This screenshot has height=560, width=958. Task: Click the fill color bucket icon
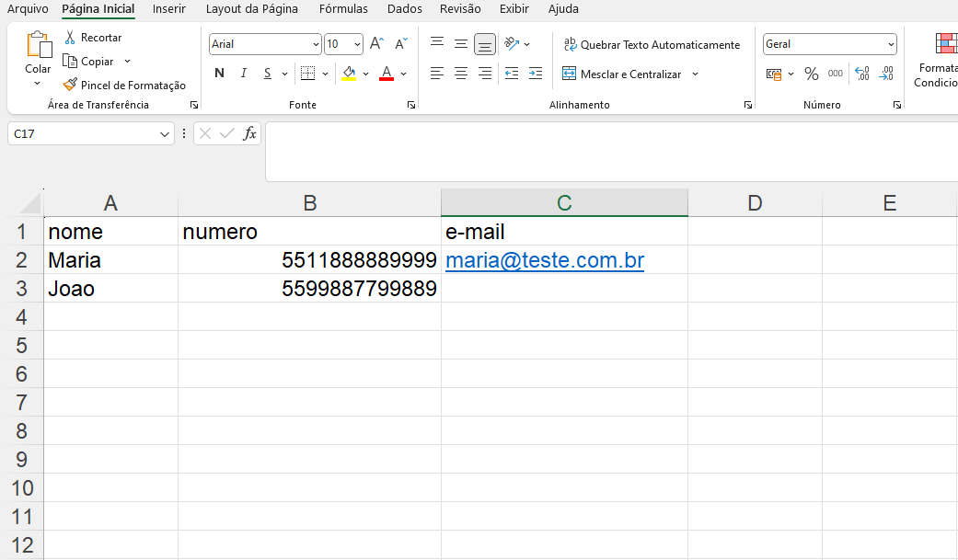tap(349, 74)
